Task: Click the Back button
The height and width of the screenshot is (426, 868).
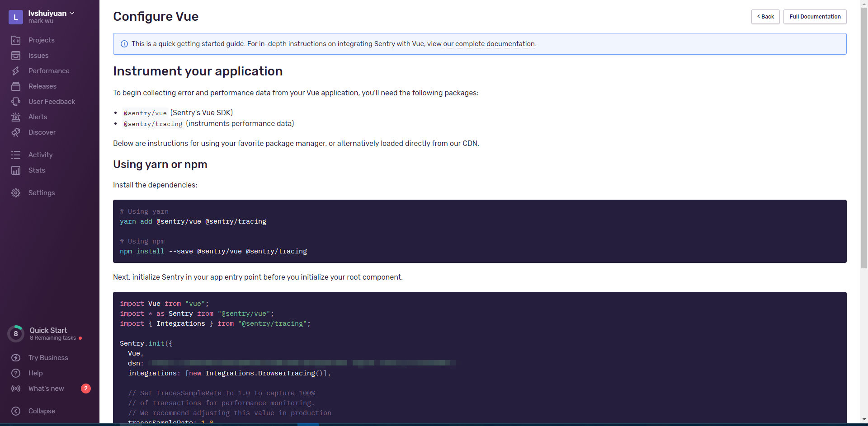Action: (x=765, y=16)
